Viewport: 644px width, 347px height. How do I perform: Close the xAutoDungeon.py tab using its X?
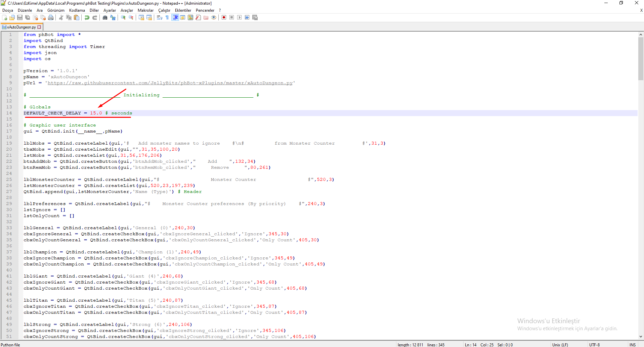[39, 27]
